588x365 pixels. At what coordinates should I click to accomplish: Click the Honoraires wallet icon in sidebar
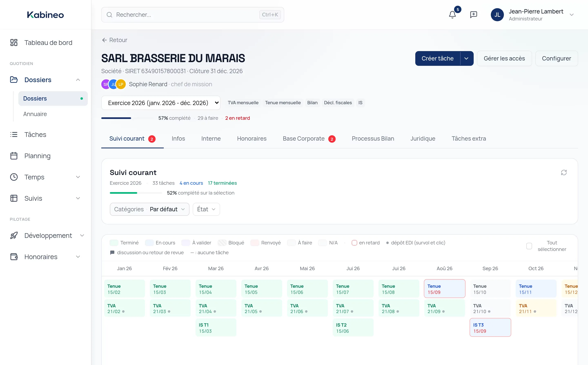[14, 257]
